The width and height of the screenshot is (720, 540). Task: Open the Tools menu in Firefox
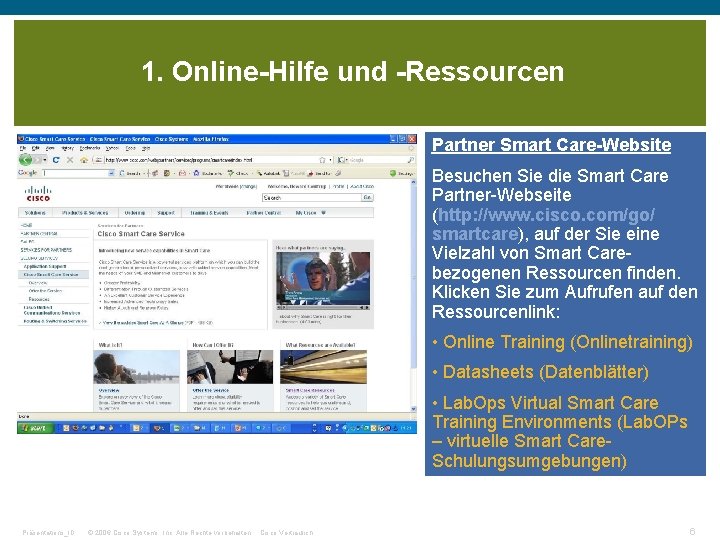point(130,148)
